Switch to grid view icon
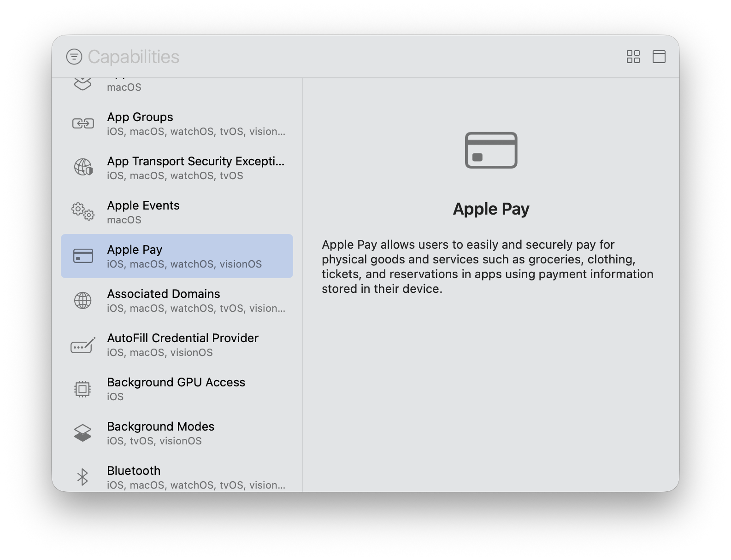The image size is (731, 560). 633,57
